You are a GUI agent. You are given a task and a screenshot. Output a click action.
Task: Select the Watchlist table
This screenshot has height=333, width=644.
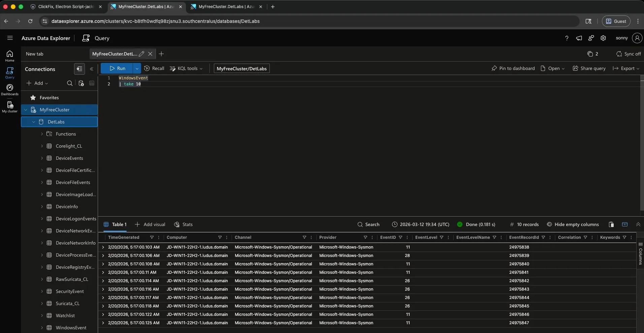(x=65, y=316)
